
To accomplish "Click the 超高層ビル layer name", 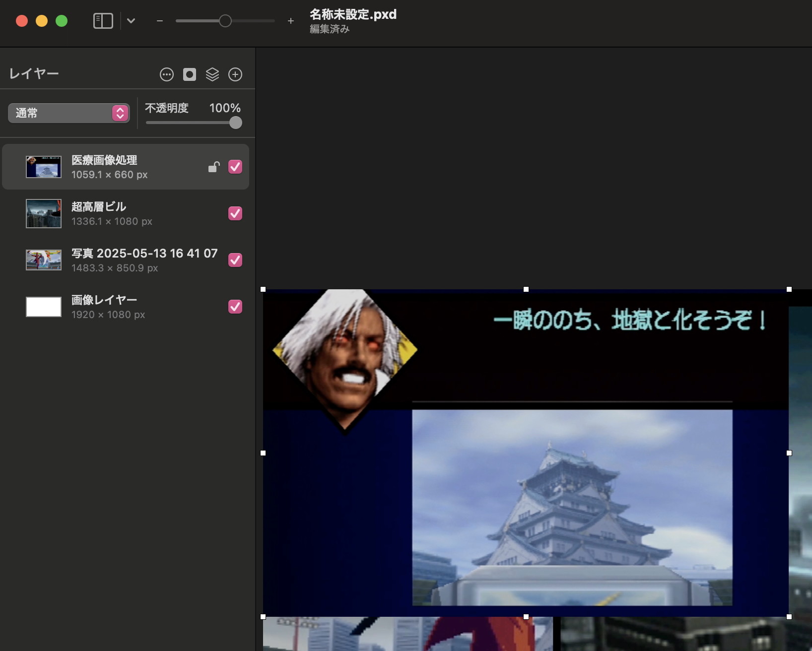I will click(x=99, y=207).
